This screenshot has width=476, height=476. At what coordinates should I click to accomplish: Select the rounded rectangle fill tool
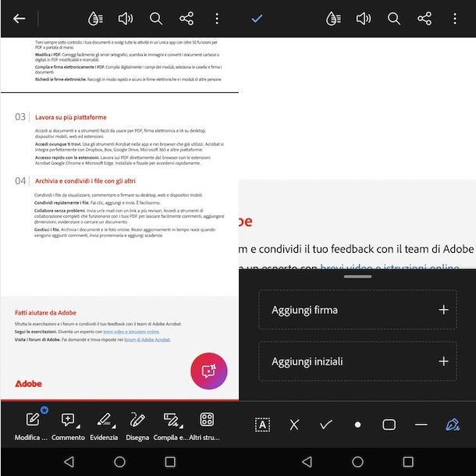pyautogui.click(x=389, y=424)
